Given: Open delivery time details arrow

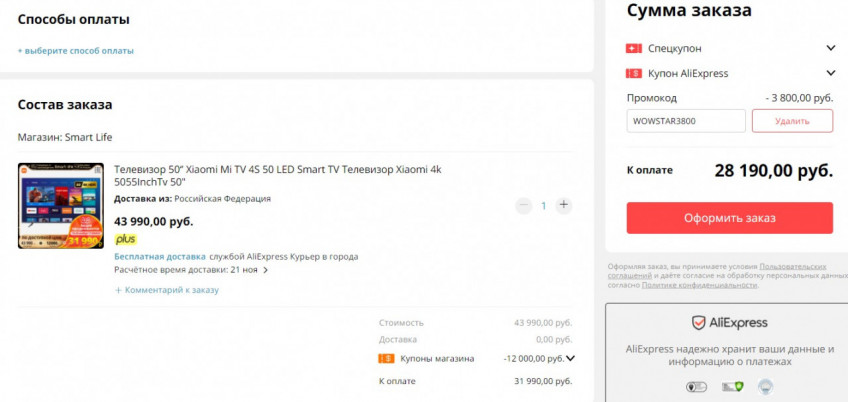Looking at the screenshot, I should [265, 270].
